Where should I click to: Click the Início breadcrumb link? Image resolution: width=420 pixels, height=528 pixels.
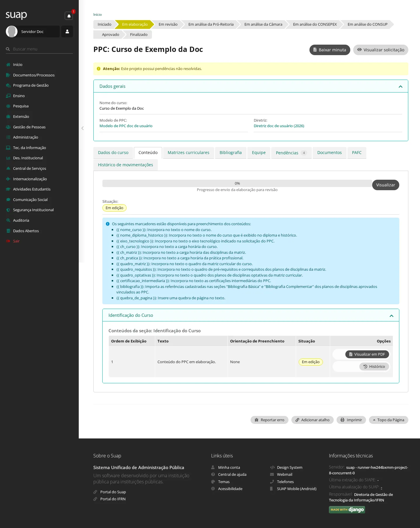click(97, 15)
